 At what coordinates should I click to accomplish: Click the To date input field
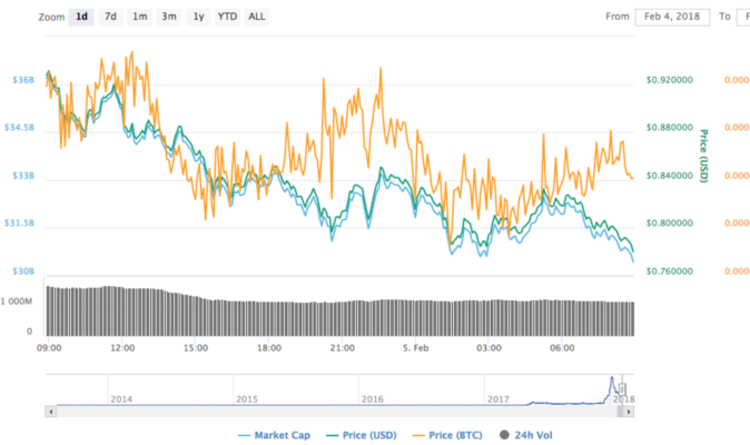coord(740,17)
